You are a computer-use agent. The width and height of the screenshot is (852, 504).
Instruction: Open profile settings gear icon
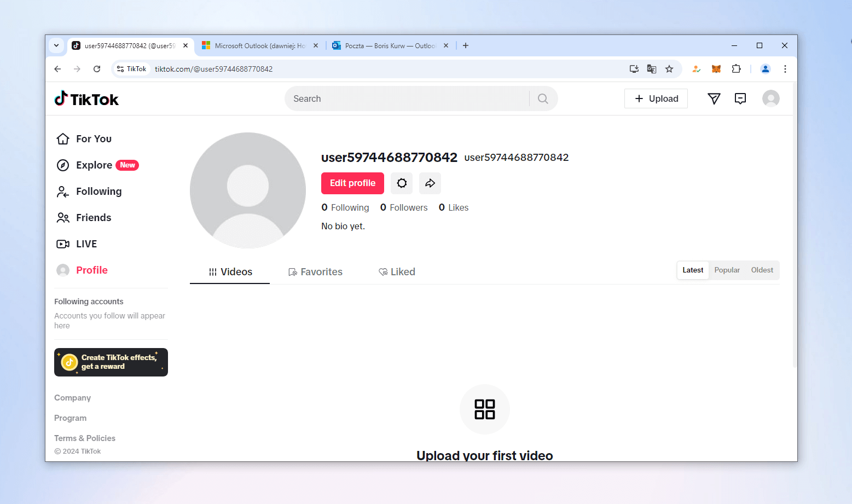(x=402, y=183)
